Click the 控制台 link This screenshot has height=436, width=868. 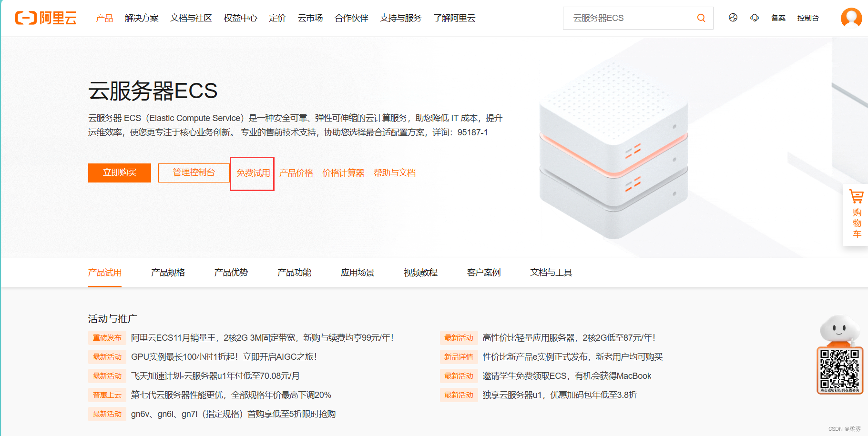coord(808,18)
